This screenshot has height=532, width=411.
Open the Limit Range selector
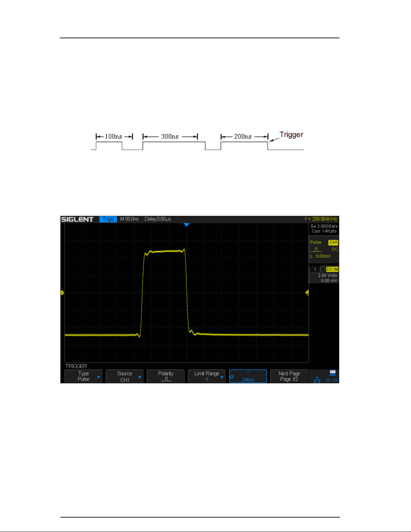coord(207,376)
